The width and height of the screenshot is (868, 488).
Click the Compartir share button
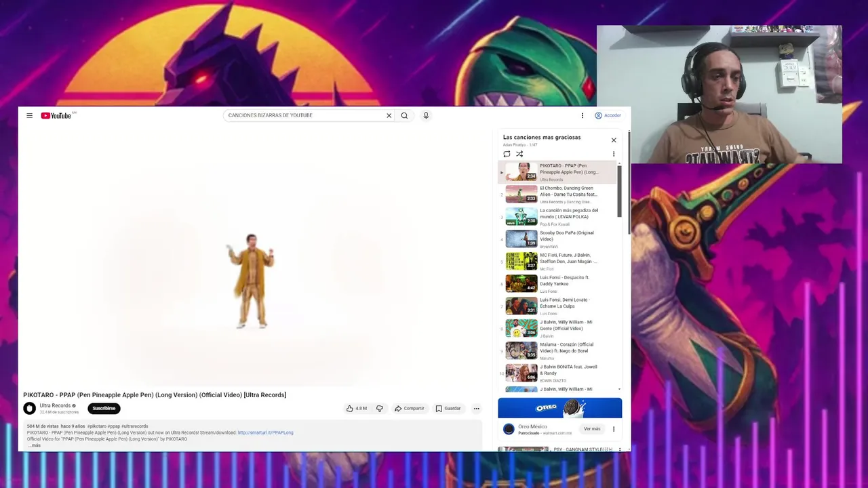[x=410, y=409]
